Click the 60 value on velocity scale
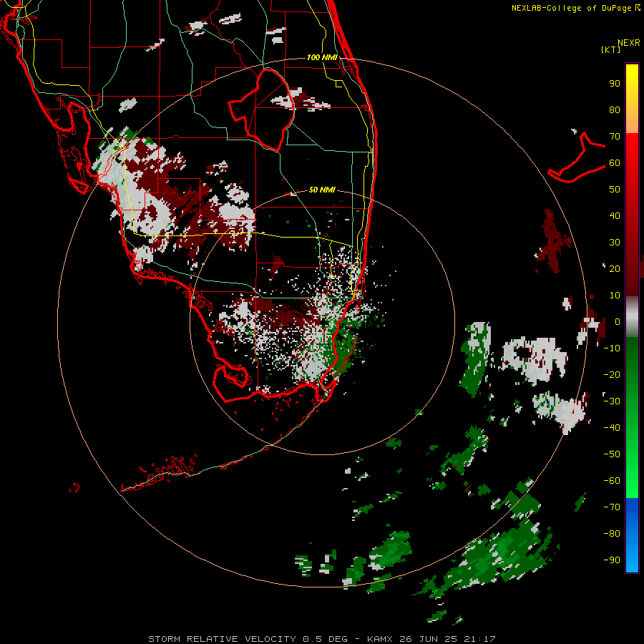 click(615, 163)
